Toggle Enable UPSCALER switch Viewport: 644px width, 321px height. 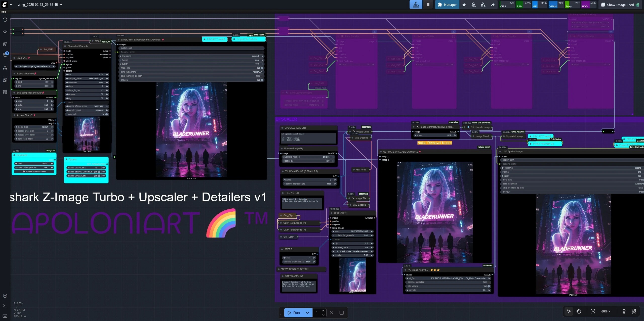99,176
